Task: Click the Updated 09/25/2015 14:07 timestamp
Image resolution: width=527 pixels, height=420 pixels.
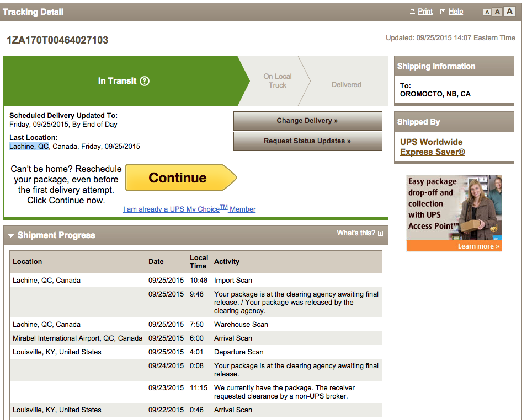Action: click(x=450, y=37)
